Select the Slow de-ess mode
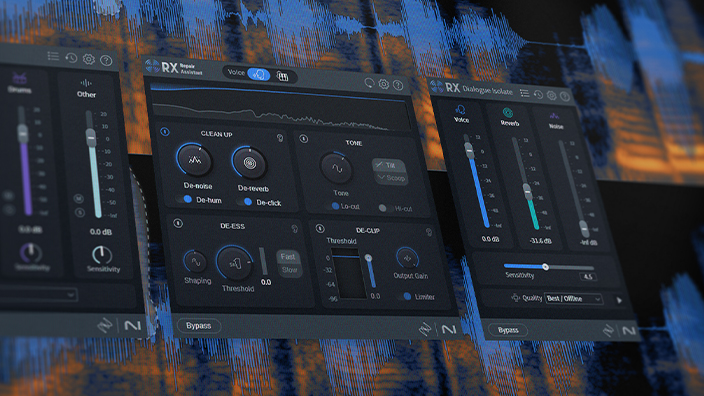704x396 pixels. [x=289, y=270]
